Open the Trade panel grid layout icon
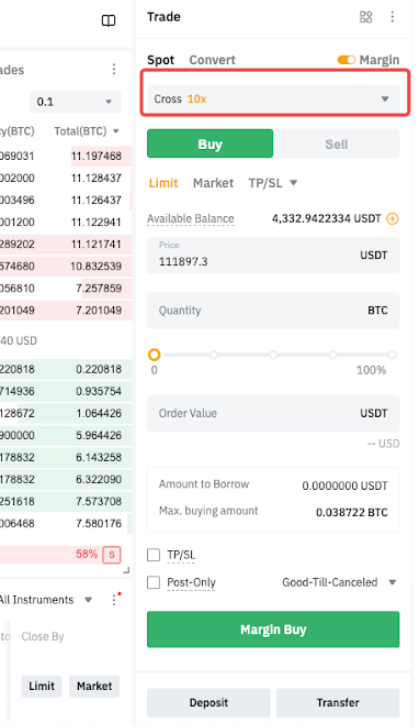The width and height of the screenshot is (417, 727). click(366, 17)
